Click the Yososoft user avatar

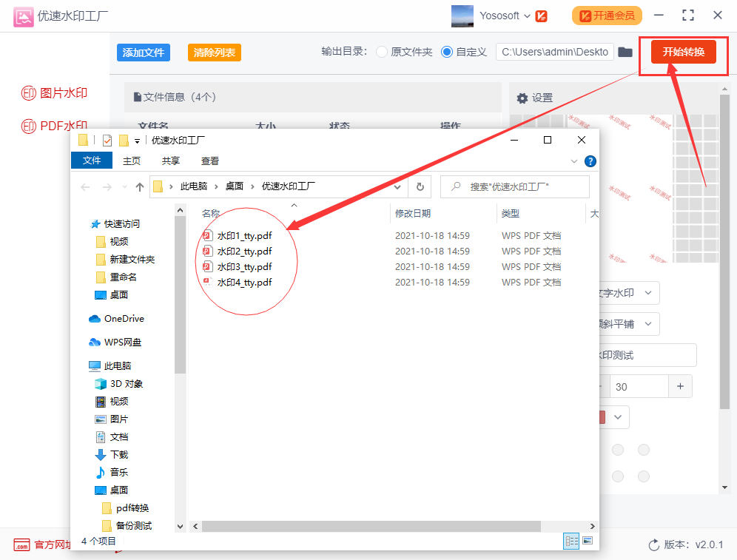point(462,16)
